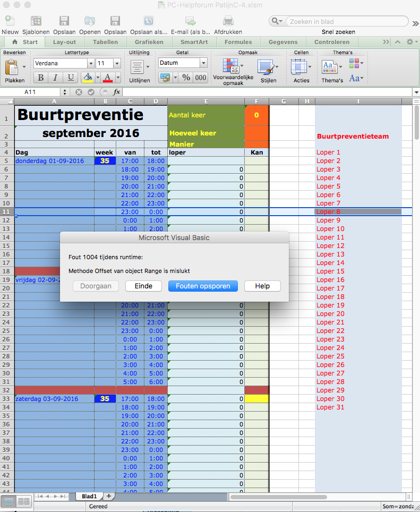Toggle Bold formatting button

pyautogui.click(x=41, y=78)
